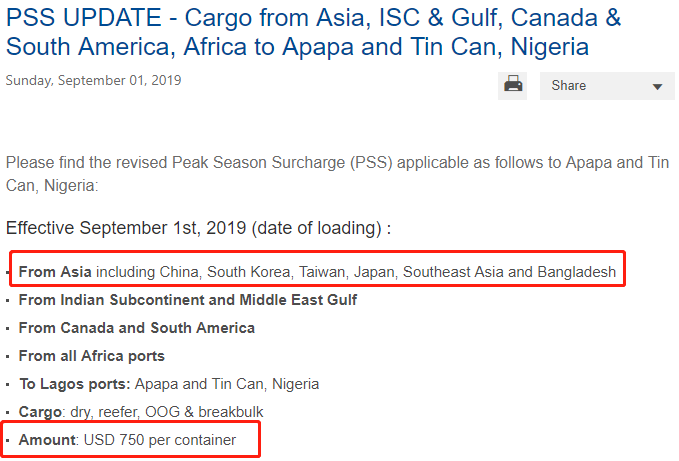This screenshot has height=461, width=679.
Task: Click 'From Indian Subcontinent and Middle East Gulf'
Action: pyautogui.click(x=187, y=299)
